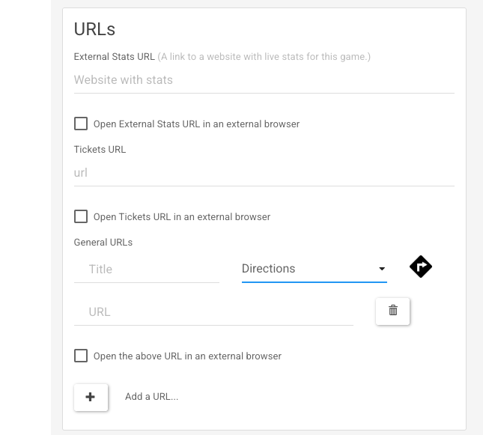Click the plus icon to add URL

point(91,397)
